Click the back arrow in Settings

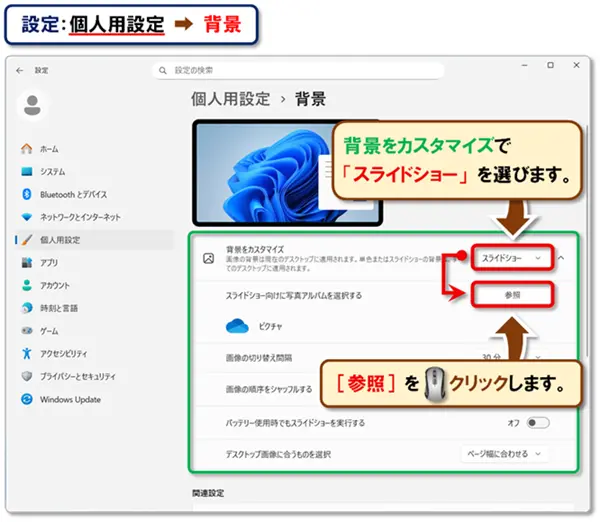20,70
